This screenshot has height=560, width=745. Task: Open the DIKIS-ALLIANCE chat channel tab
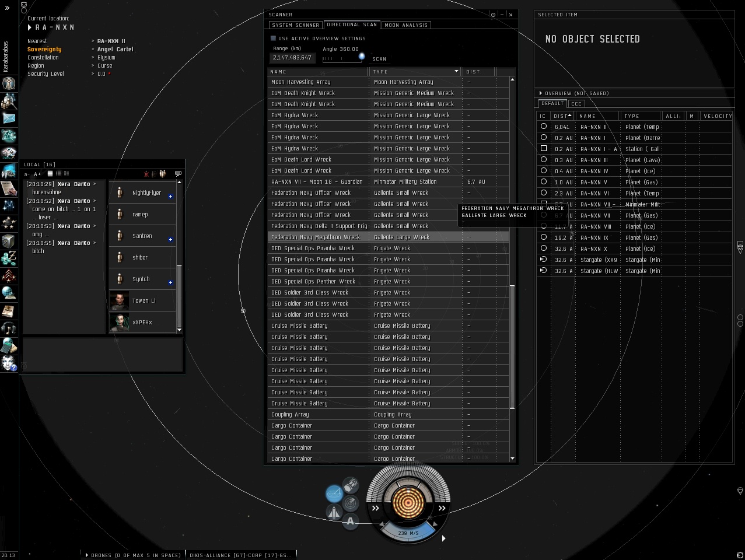click(x=240, y=555)
